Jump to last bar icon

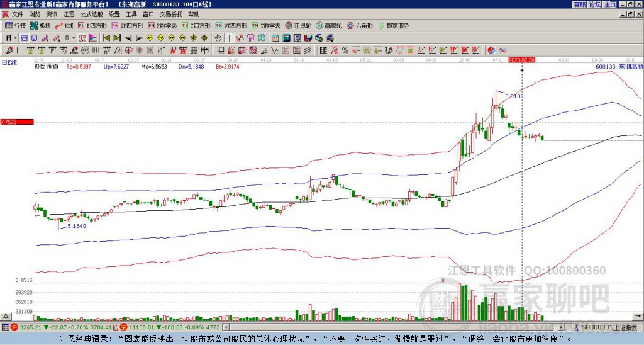coord(117,38)
